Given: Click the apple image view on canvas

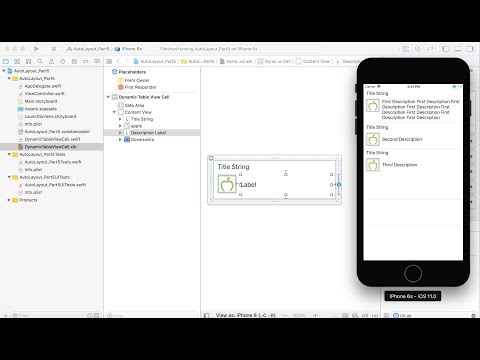Looking at the screenshot, I should pos(227,184).
